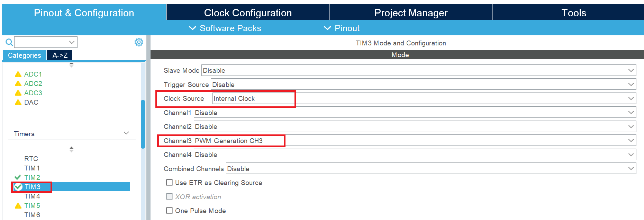644x220 pixels.
Task: Open the Slave Mode dropdown
Action: (x=419, y=70)
